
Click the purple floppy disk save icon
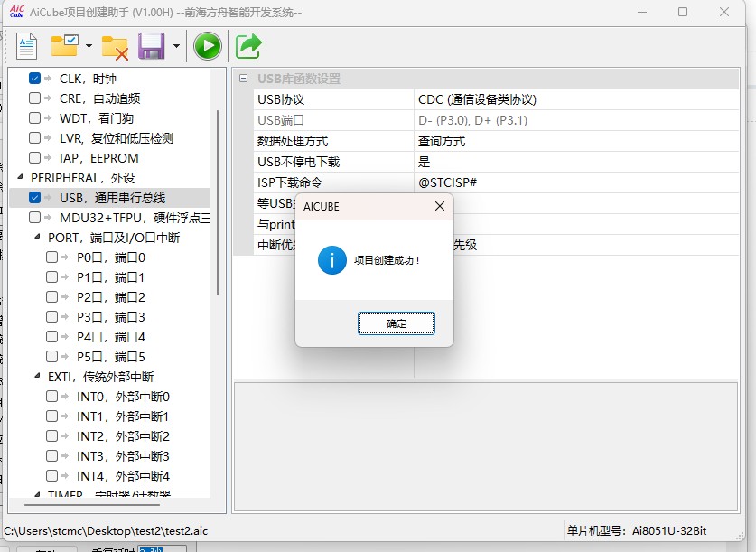152,46
